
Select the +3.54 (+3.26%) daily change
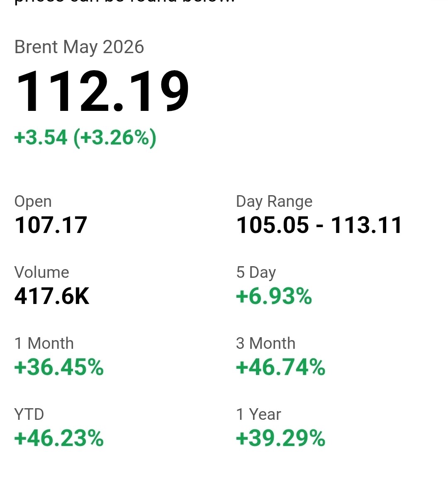tap(85, 137)
